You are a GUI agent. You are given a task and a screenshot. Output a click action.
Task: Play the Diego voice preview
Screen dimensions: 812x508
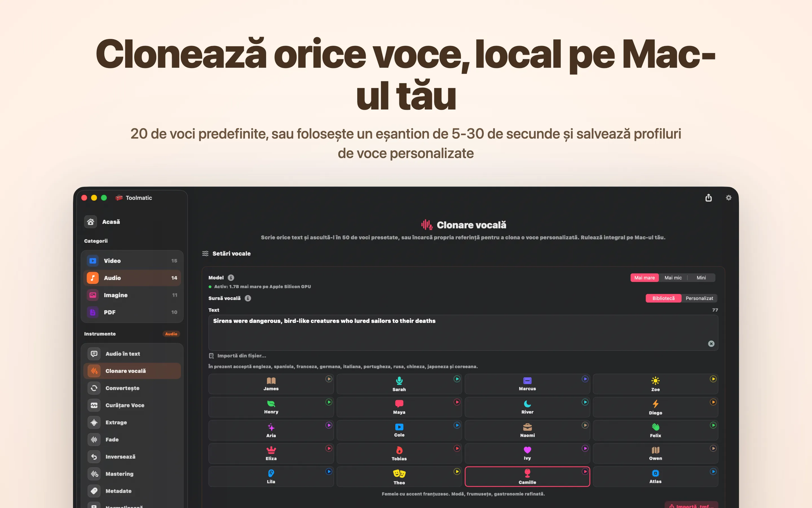pyautogui.click(x=713, y=402)
